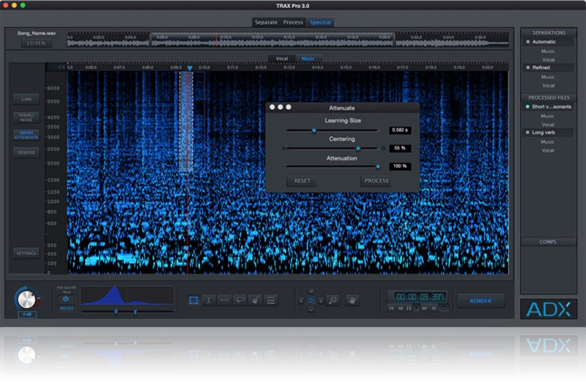Toggle the INVERT button
This screenshot has height=392, width=586.
pyautogui.click(x=66, y=308)
